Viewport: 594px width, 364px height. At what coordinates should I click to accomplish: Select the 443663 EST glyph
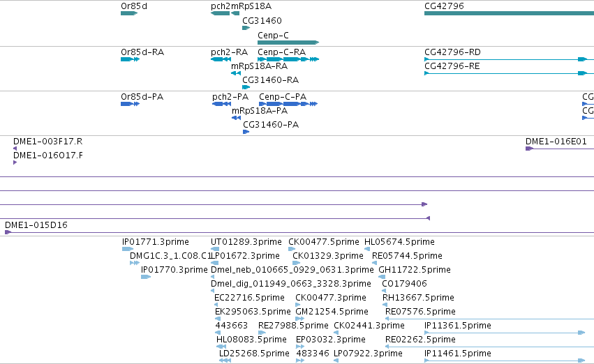click(x=218, y=333)
